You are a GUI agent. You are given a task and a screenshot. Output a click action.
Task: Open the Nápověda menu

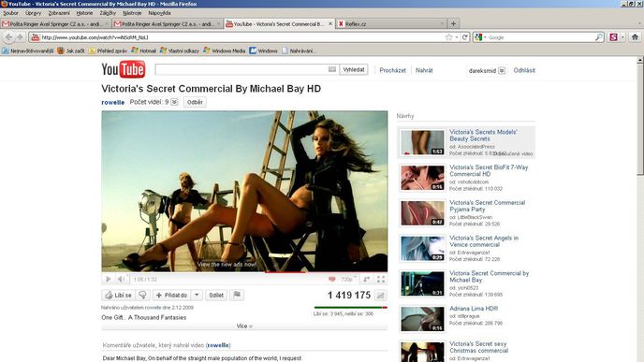click(159, 13)
